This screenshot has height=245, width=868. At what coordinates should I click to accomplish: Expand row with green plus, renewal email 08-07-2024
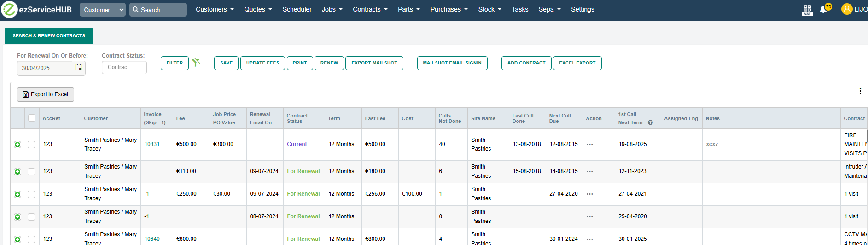coord(17,217)
